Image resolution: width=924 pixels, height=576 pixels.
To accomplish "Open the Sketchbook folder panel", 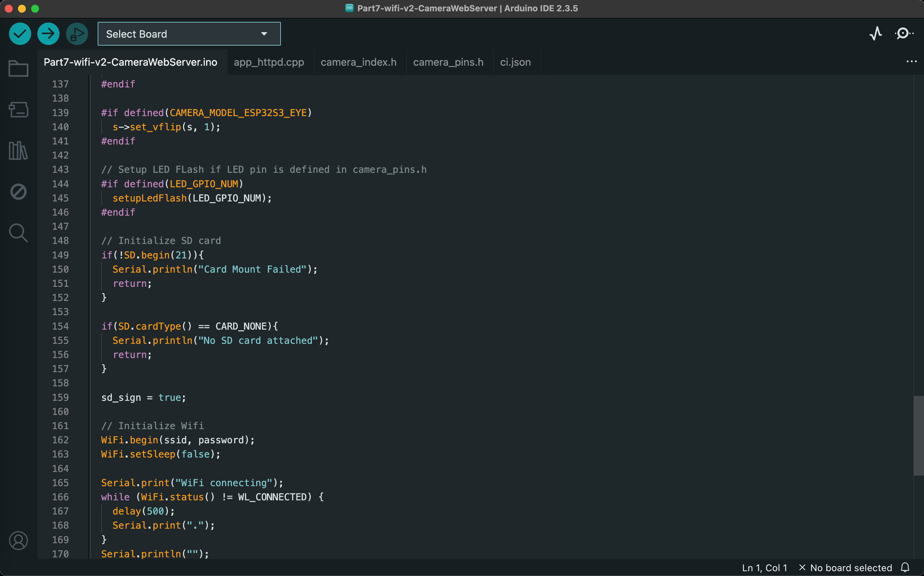I will tap(18, 69).
